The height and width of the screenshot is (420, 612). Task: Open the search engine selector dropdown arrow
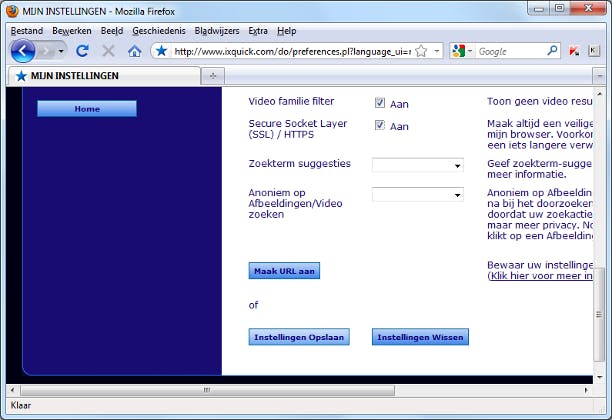click(x=470, y=51)
